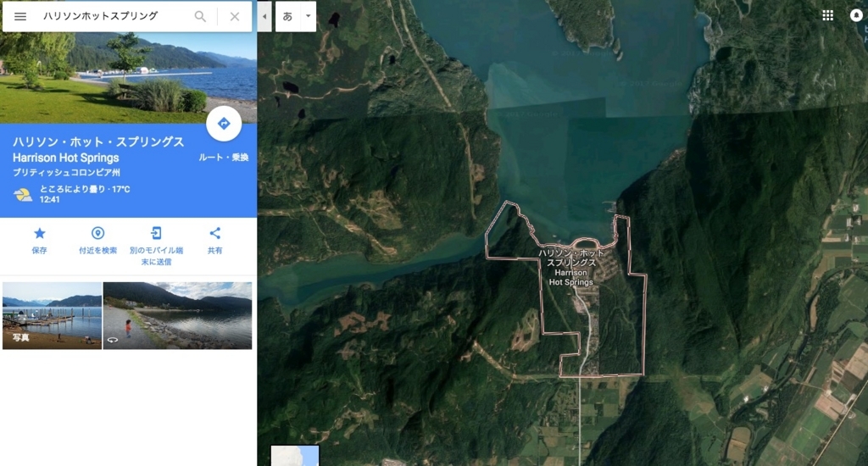Click the Harrison Hot Springs map label
This screenshot has height=466, width=868.
point(570,267)
